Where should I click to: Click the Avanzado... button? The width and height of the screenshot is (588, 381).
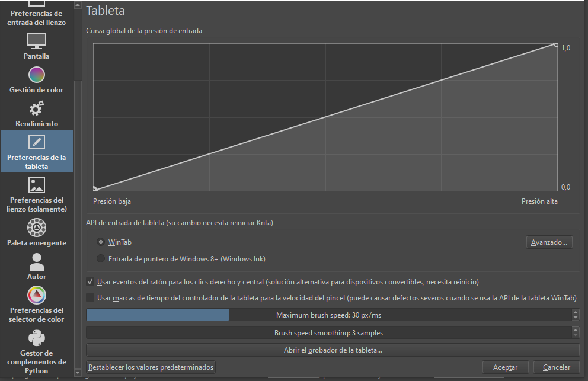549,242
